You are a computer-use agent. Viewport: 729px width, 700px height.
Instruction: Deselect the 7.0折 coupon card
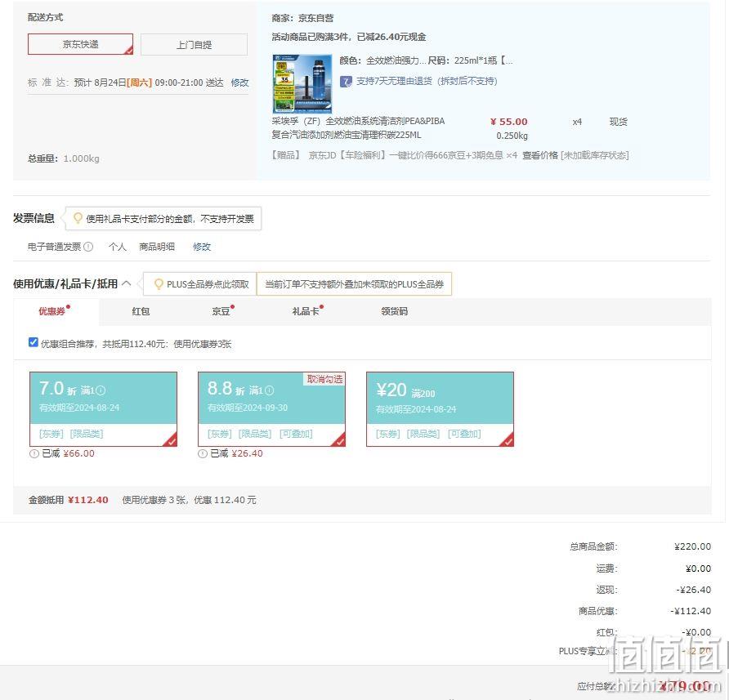tap(103, 409)
